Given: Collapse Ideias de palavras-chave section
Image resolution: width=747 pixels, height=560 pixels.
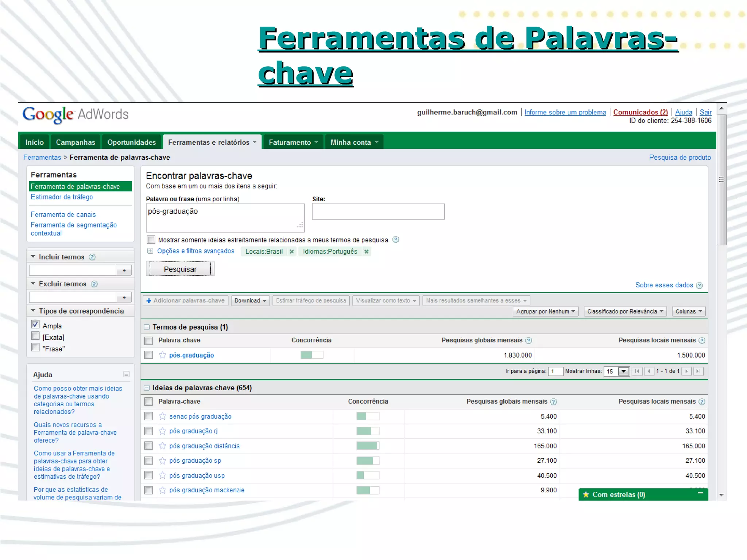Looking at the screenshot, I should pyautogui.click(x=147, y=388).
